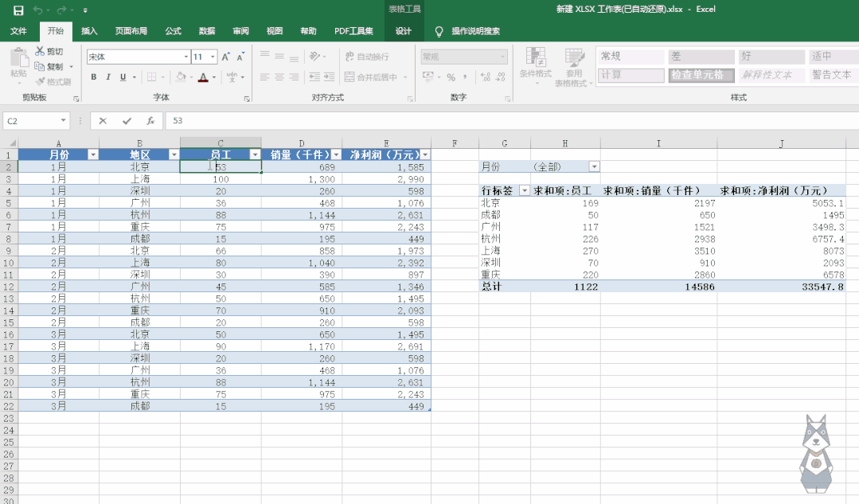Click the formula bar confirm checkmark icon
Screen dimensions: 859x504
[x=127, y=121]
